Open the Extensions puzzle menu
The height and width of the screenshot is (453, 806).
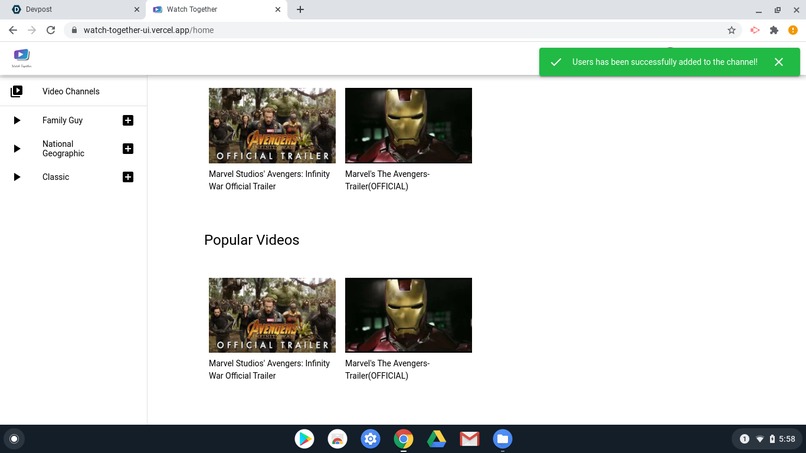click(774, 30)
